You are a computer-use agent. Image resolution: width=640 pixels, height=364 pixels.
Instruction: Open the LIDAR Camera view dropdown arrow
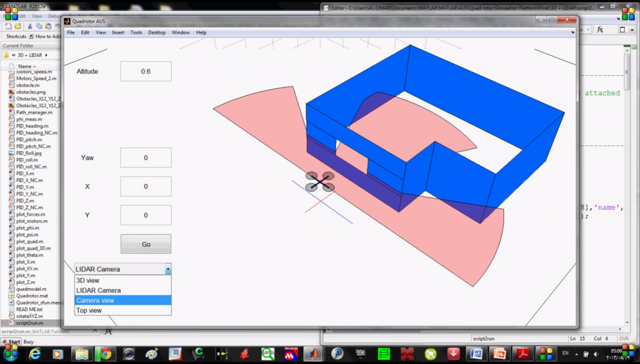point(168,270)
